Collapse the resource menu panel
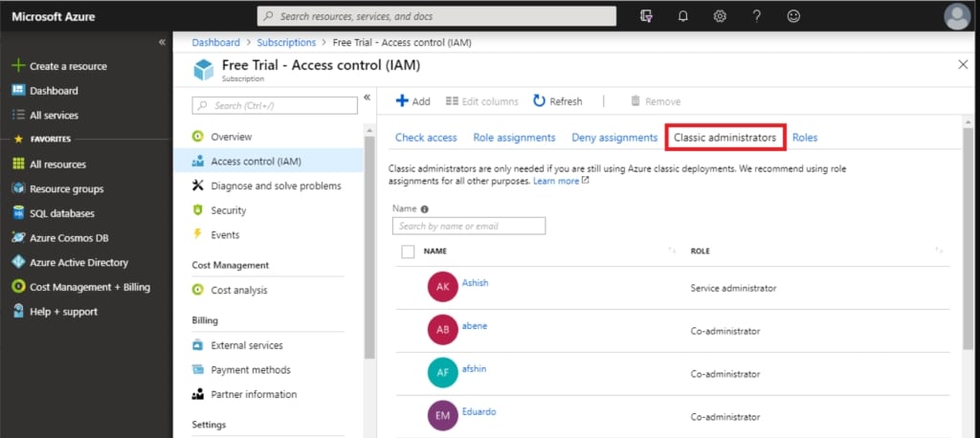This screenshot has width=980, height=438. [367, 97]
